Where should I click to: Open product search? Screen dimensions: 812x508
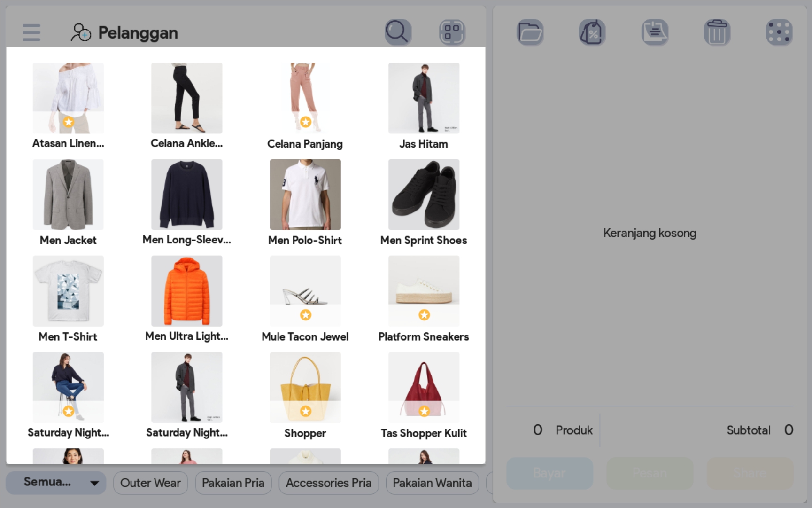(398, 32)
